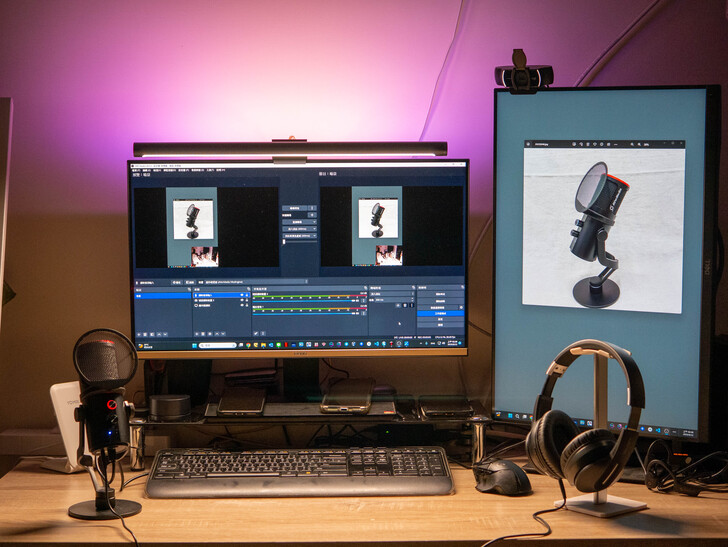Click the bottom Exit button in Controls dock
Image resolution: width=728 pixels, height=547 pixels.
click(441, 325)
